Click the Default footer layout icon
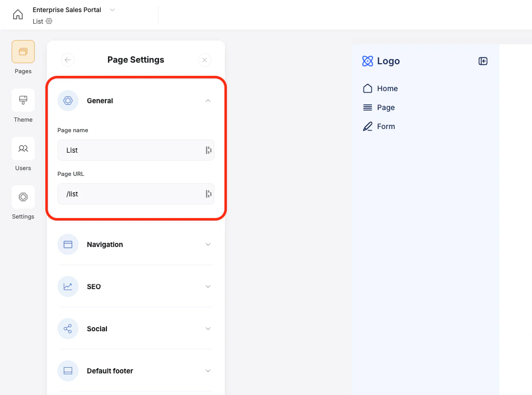The width and height of the screenshot is (532, 395). click(x=68, y=371)
